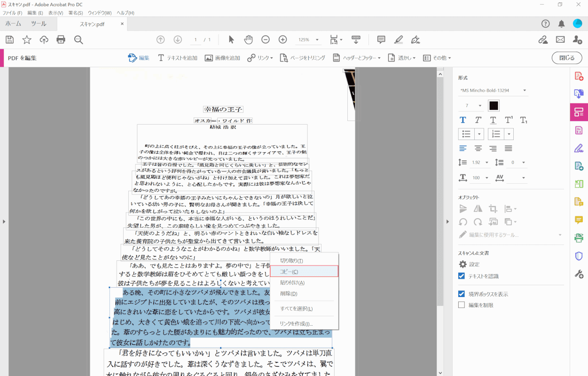Apply superscript text style

click(x=509, y=120)
